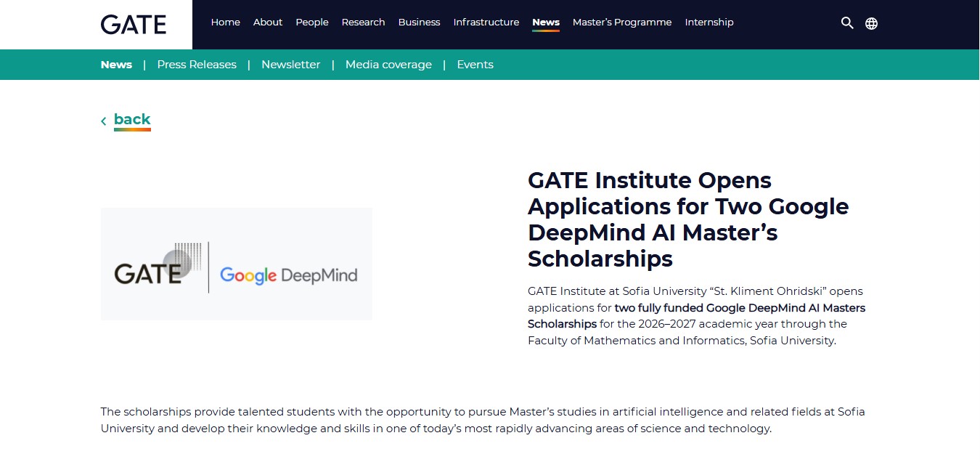Click the GATE logo in the header

(x=134, y=25)
